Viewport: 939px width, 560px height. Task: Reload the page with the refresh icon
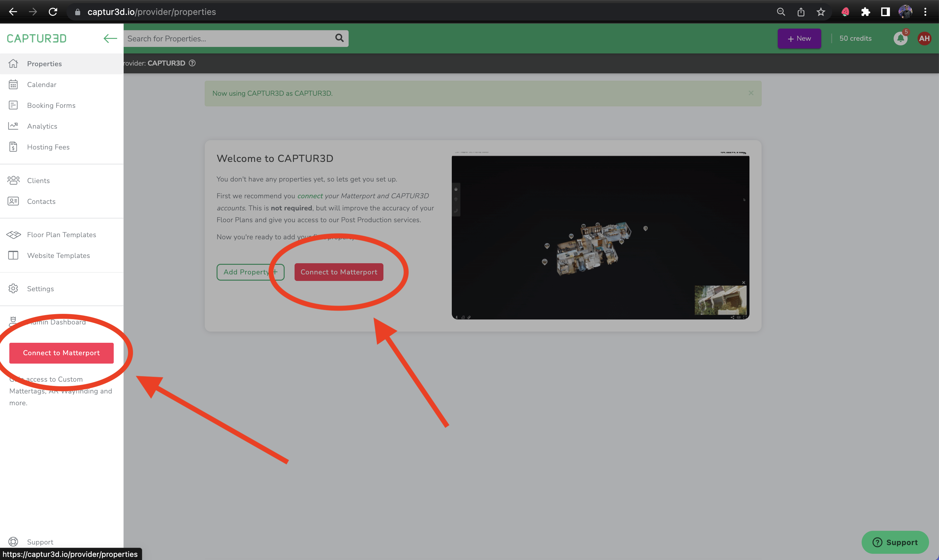point(53,12)
